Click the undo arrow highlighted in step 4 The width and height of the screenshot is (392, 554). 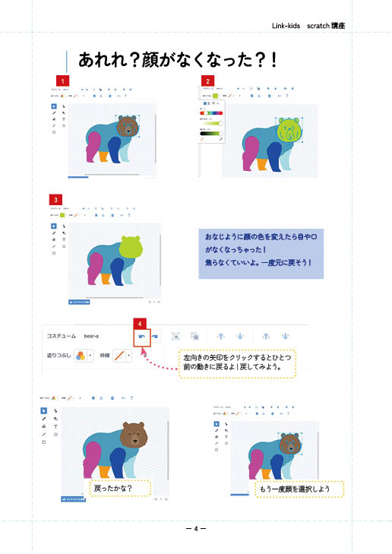point(142,337)
